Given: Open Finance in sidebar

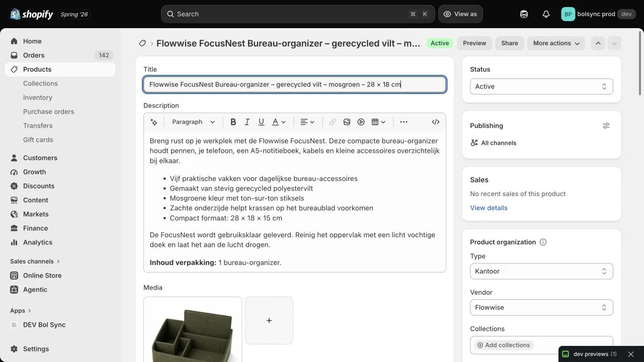Looking at the screenshot, I should [x=60, y=228].
